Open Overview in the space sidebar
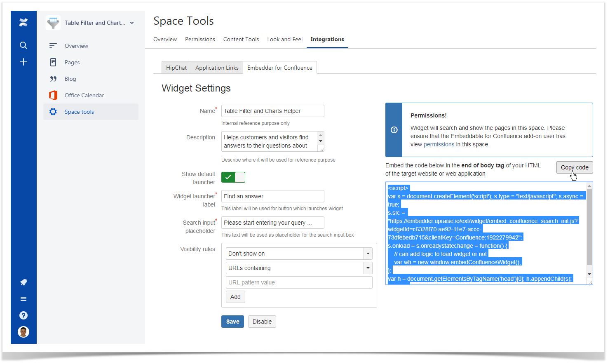The image size is (610, 364). pyautogui.click(x=91, y=46)
